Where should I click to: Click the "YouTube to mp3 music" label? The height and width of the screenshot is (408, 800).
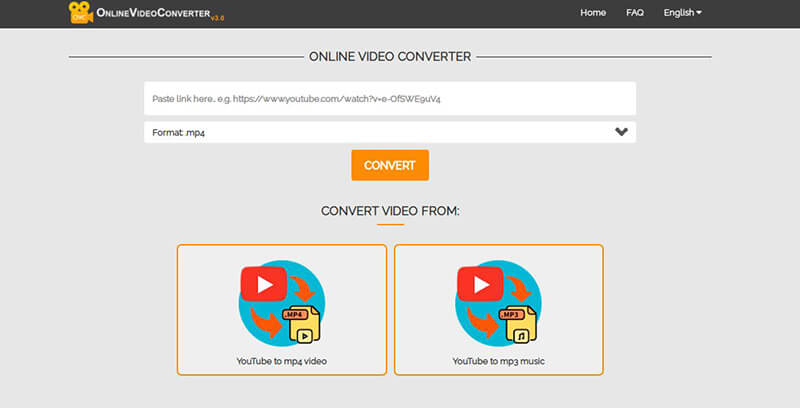pyautogui.click(x=498, y=361)
